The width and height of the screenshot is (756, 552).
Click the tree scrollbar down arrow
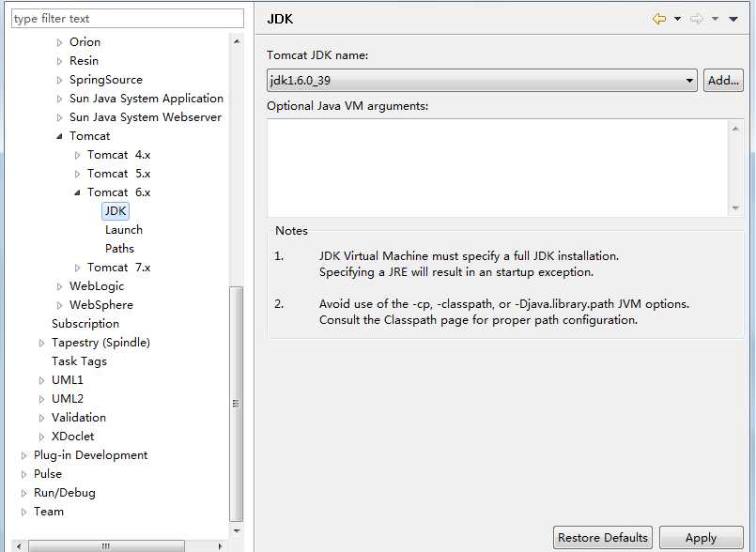(x=237, y=530)
